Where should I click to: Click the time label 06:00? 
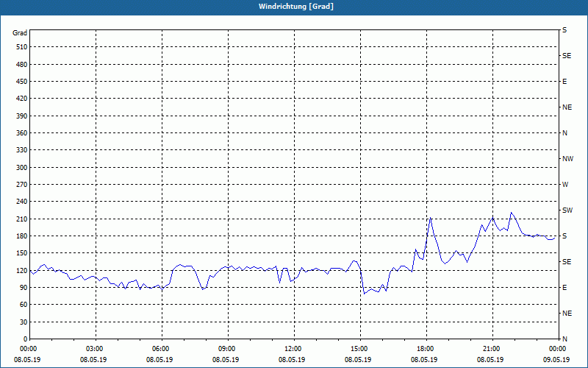pyautogui.click(x=162, y=349)
